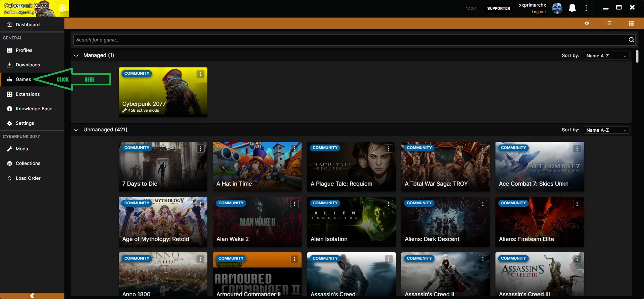Image resolution: width=644 pixels, height=299 pixels.
Task: Open the Unmanaged section sort dropdown
Action: [x=606, y=130]
